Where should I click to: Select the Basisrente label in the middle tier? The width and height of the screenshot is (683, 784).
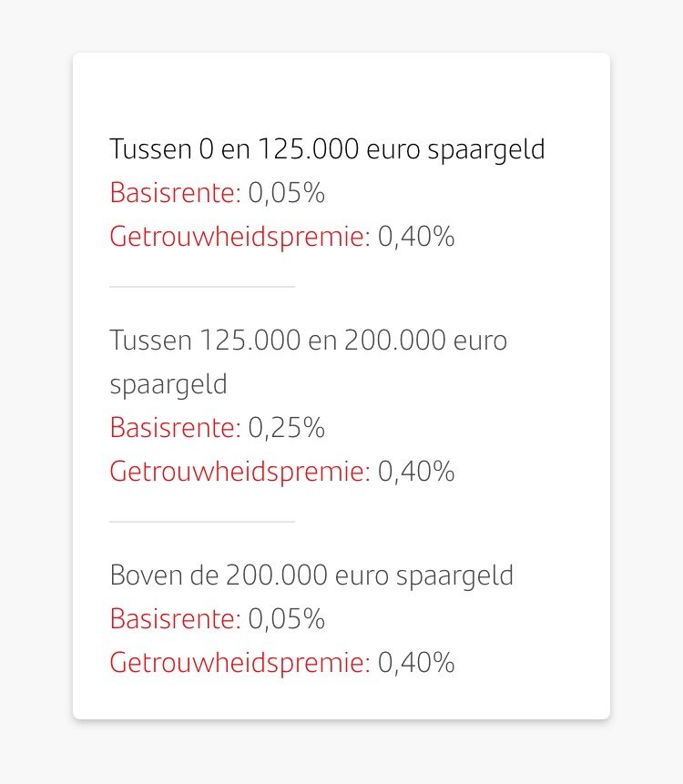(175, 428)
